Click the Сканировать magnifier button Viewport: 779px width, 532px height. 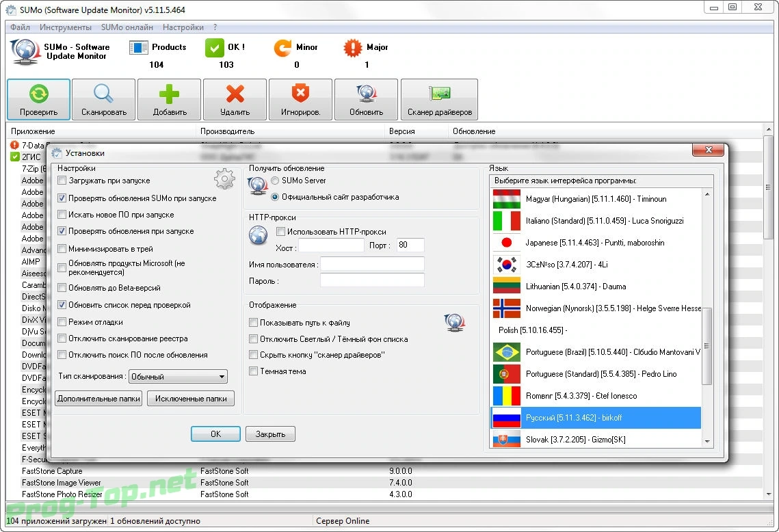[104, 99]
